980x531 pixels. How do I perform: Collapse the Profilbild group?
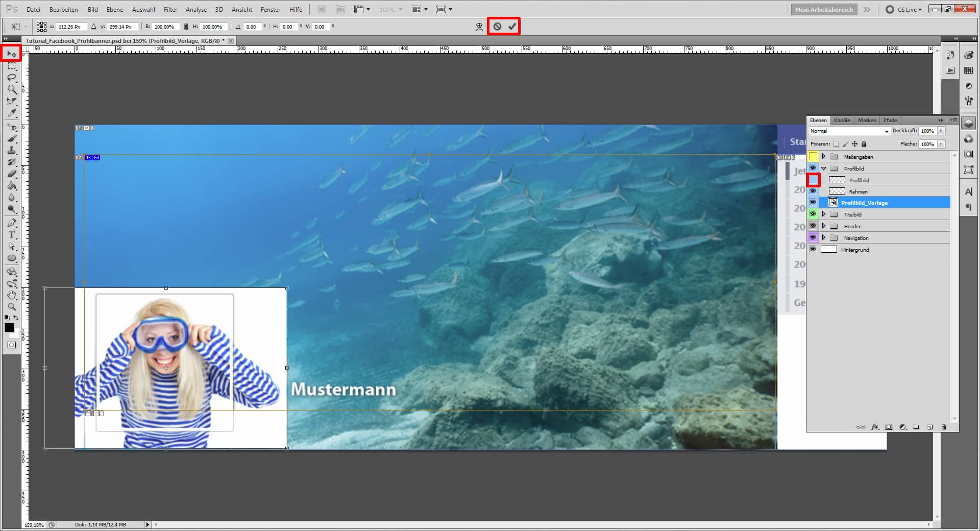(823, 168)
